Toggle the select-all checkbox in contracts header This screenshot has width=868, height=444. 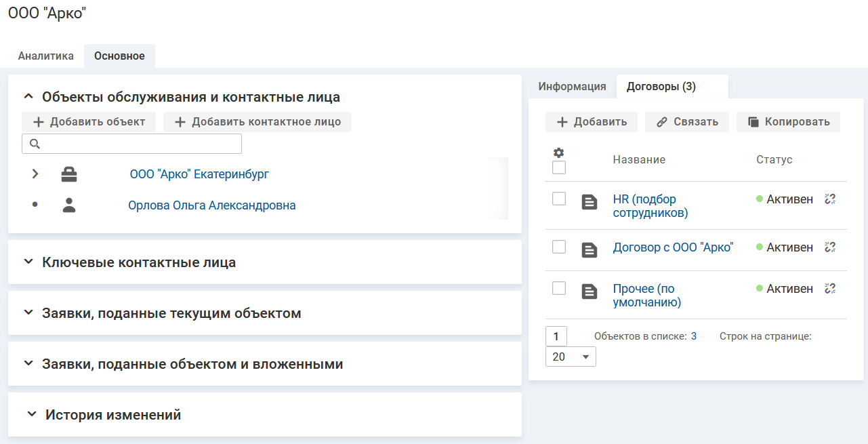559,167
